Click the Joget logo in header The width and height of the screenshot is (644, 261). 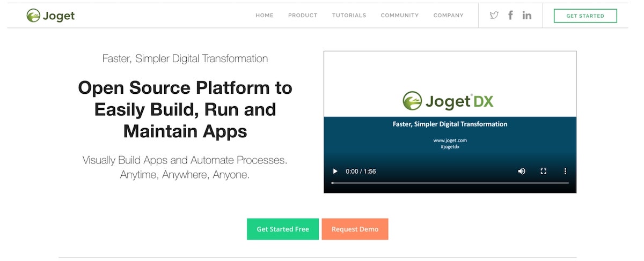[50, 16]
